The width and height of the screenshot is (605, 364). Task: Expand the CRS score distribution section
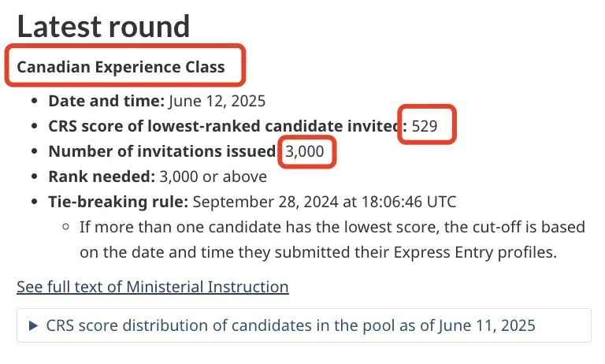[303, 325]
